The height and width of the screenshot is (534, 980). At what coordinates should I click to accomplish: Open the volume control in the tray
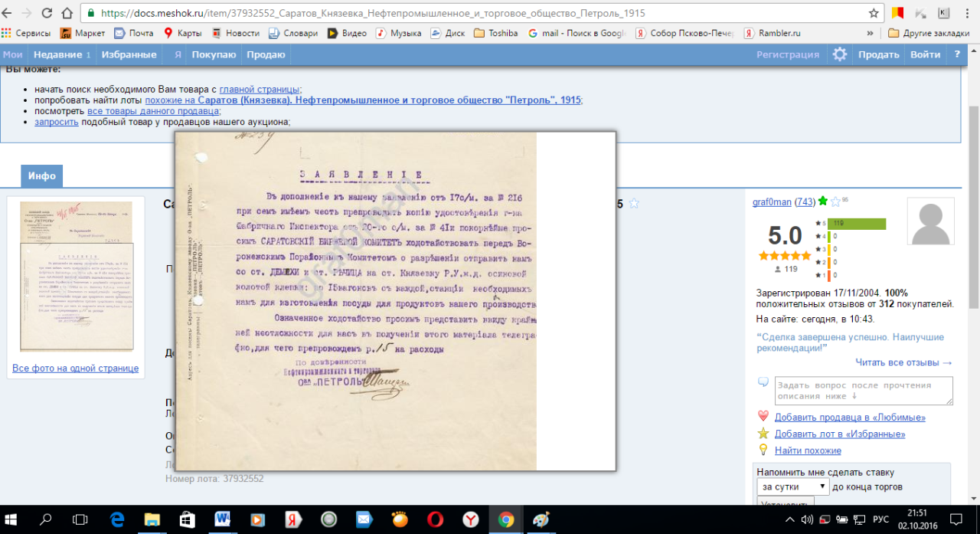(806, 519)
